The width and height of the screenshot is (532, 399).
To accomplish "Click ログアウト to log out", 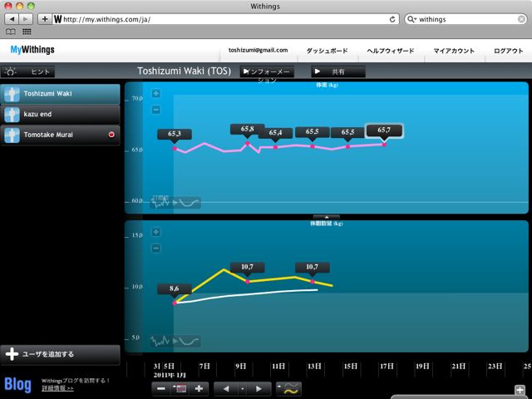I will [x=508, y=51].
